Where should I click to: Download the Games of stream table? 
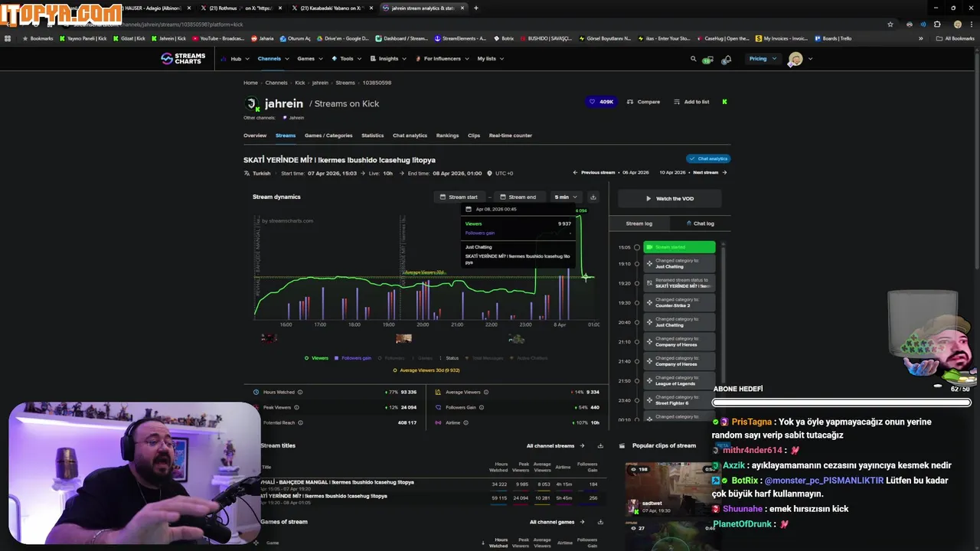pos(600,522)
